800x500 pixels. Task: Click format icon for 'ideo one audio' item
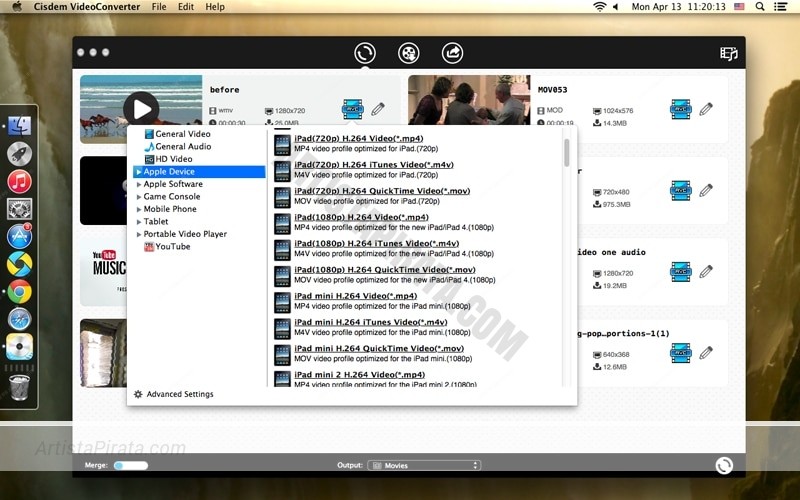pyautogui.click(x=681, y=271)
